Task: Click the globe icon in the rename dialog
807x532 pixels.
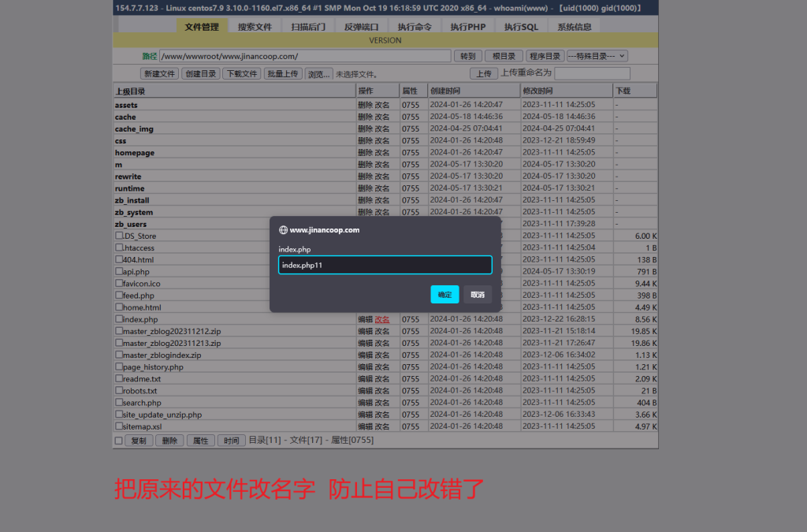Action: coord(283,230)
